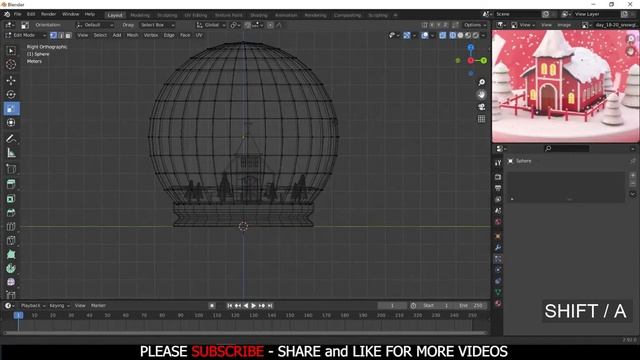Open the shading options dropdown arrow
640x360 pixels.
[x=484, y=36]
